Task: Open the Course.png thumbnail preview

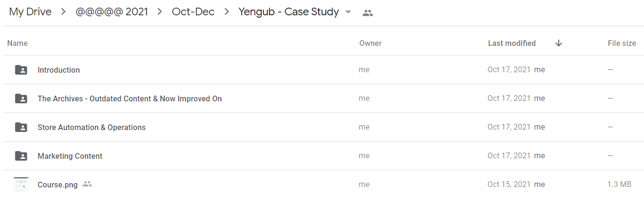Action: 21,185
